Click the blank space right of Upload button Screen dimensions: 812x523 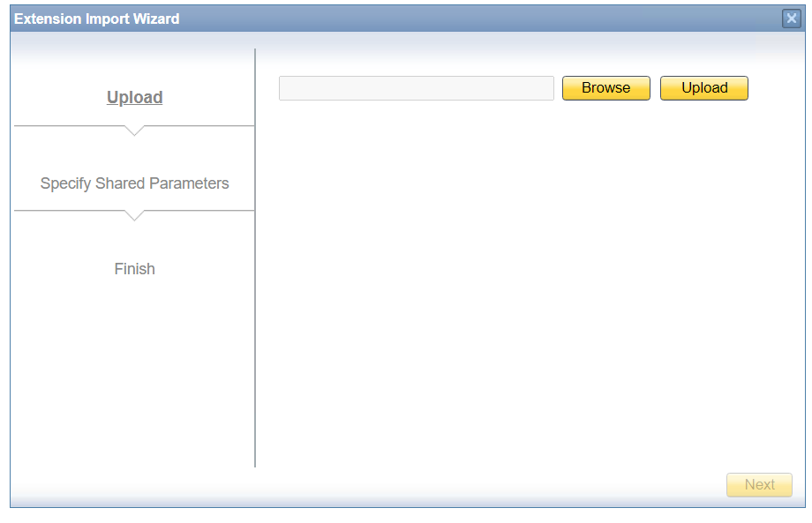click(x=775, y=88)
